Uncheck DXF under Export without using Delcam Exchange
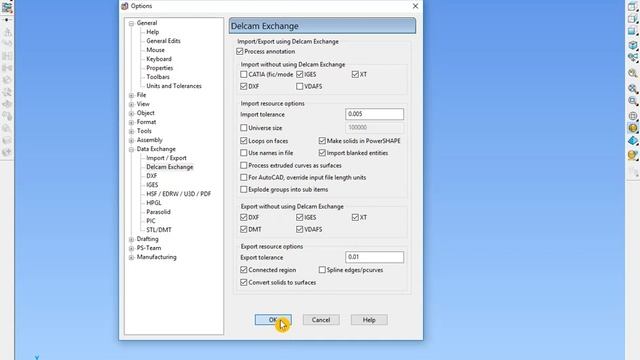Screen dimensions: 640x360 pos(244,218)
